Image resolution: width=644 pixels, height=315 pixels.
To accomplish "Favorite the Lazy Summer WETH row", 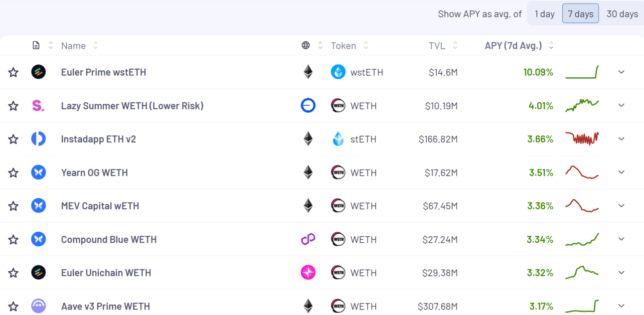I will (13, 106).
